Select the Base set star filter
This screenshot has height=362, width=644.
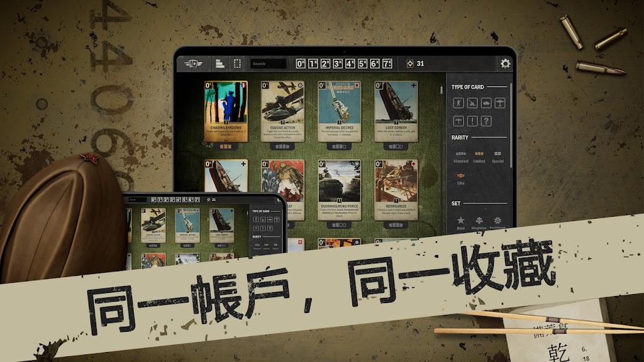point(461,223)
